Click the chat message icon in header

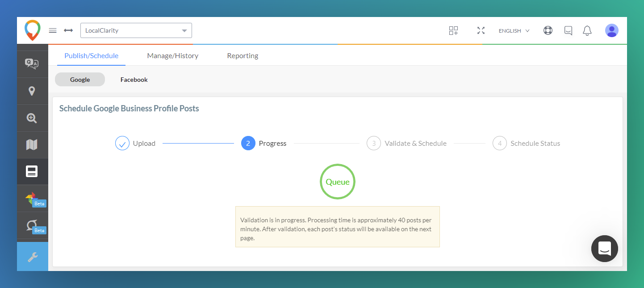point(568,30)
